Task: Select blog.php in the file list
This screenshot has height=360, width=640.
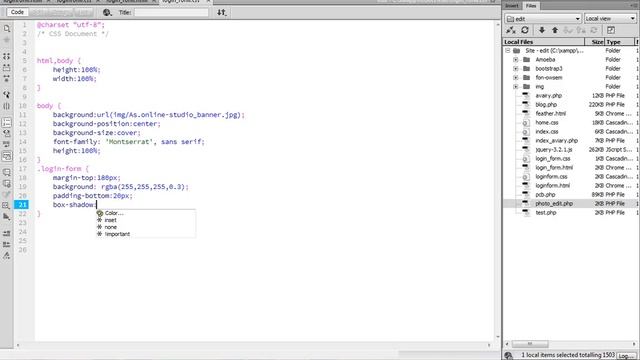Action: (546, 104)
